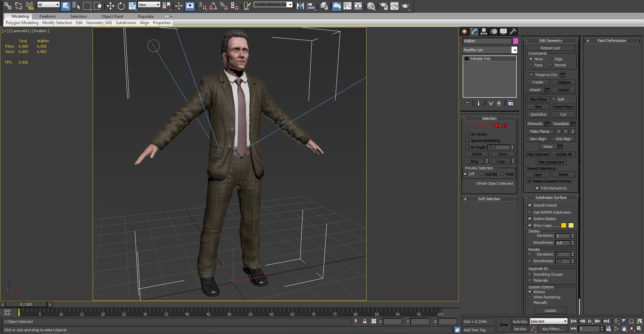Viewport: 644px width, 334px height.
Task: Click the Grow selection button
Action: [503, 154]
